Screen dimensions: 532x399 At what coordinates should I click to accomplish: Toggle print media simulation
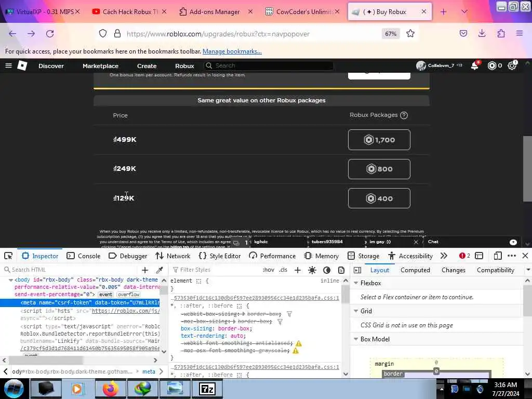pyautogui.click(x=341, y=270)
